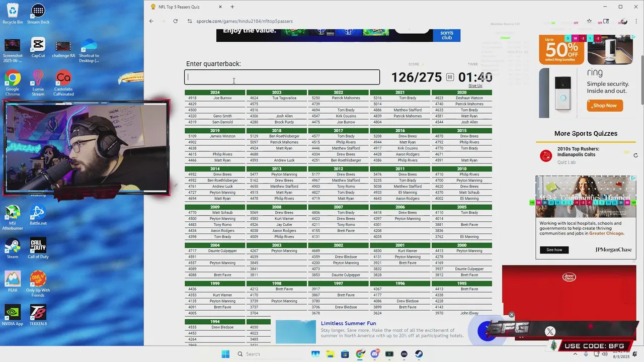
Task: Expand the SCORE options chevron
Action: (x=423, y=64)
